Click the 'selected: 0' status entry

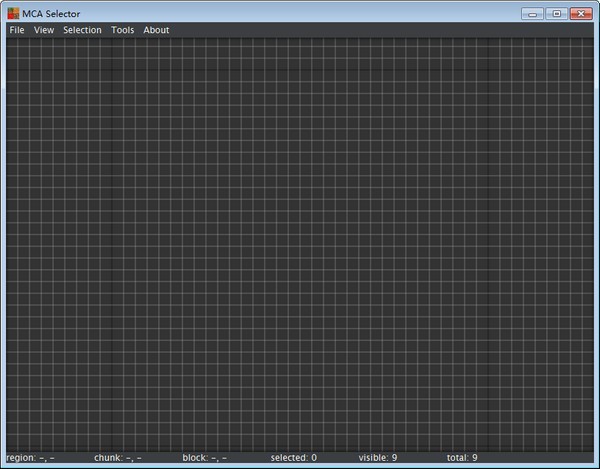[294, 458]
